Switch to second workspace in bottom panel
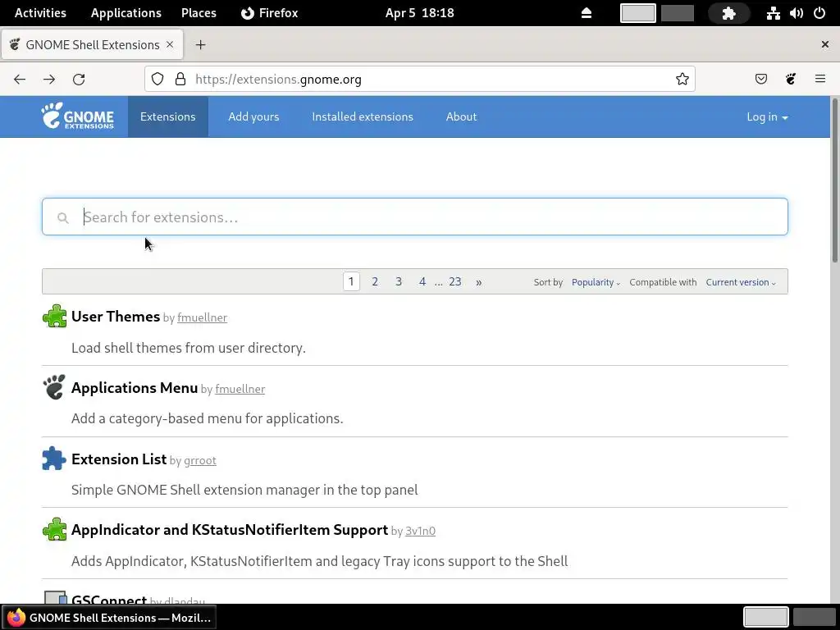840x630 pixels. point(814,617)
